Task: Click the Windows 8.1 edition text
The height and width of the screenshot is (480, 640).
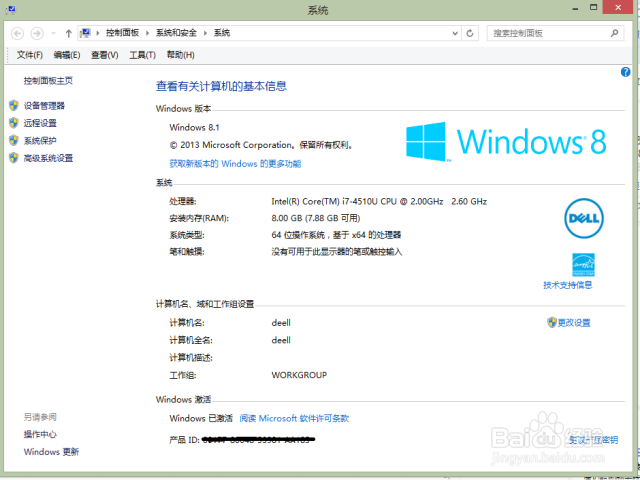Action: coord(194,128)
